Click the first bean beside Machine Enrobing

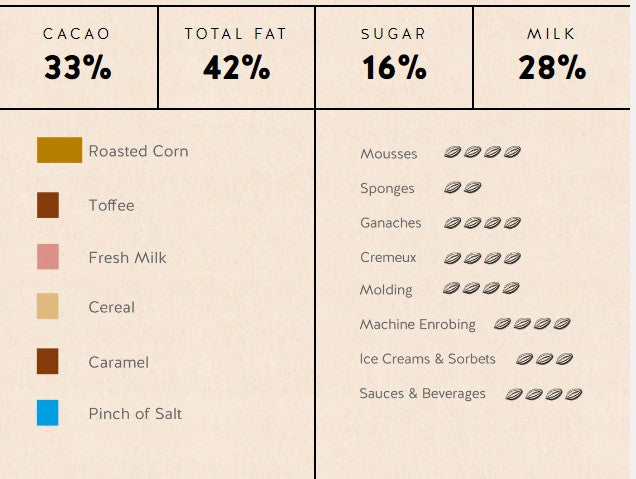tap(502, 324)
